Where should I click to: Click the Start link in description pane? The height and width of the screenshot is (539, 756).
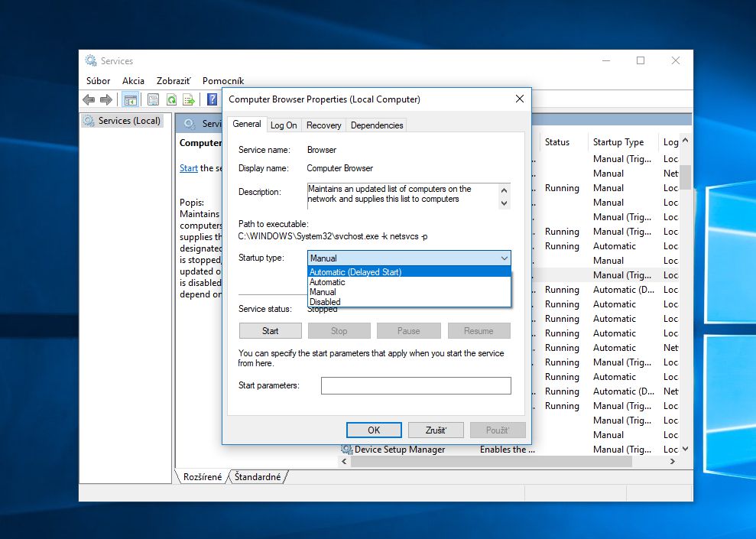point(189,167)
